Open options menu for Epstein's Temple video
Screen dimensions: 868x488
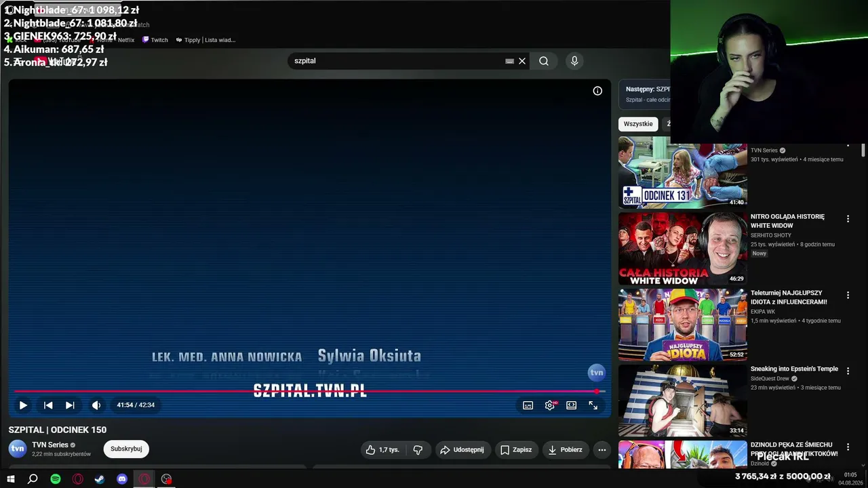[848, 371]
